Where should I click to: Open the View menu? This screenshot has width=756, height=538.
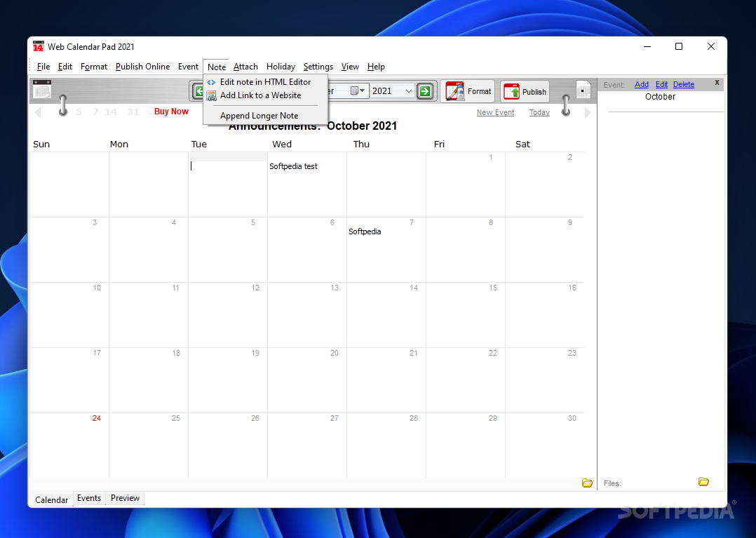pos(350,67)
